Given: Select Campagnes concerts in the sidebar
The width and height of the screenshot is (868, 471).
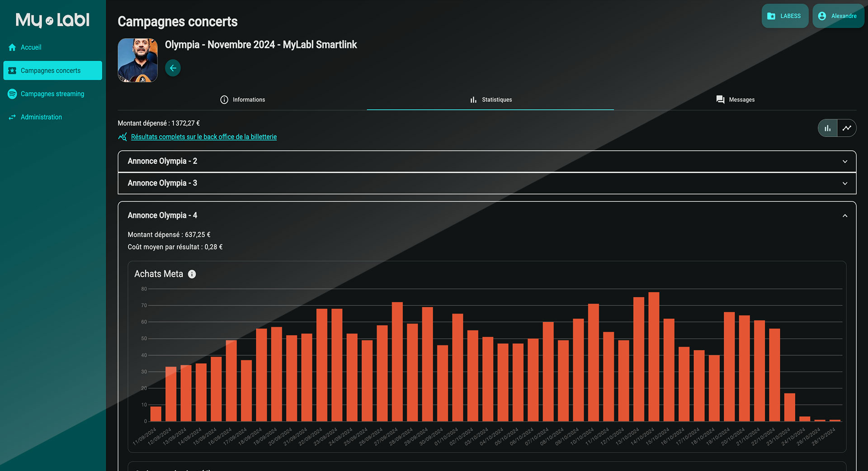Looking at the screenshot, I should 52,71.
